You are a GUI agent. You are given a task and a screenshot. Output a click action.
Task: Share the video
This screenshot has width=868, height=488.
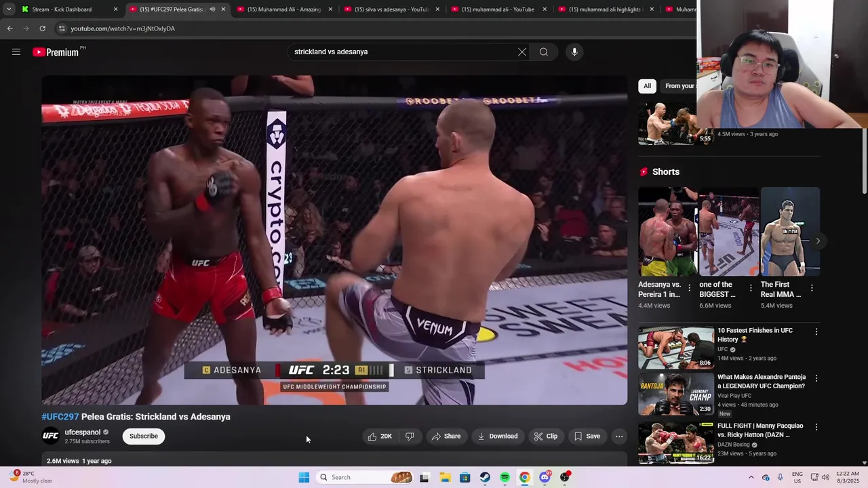446,436
